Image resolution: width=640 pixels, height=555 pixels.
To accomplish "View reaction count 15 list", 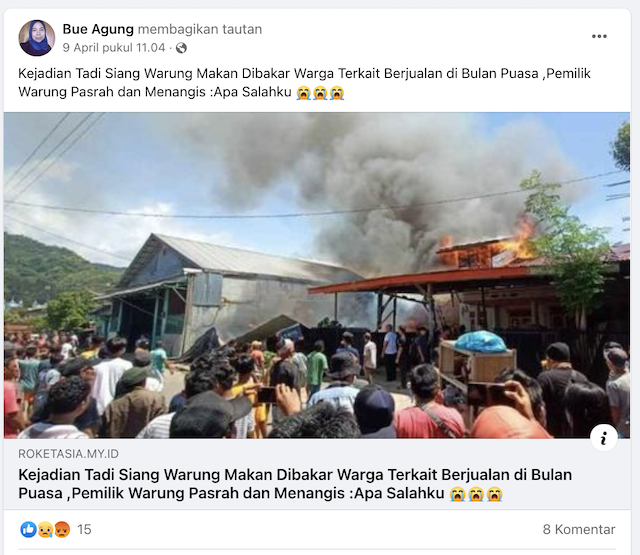I will coord(84,530).
